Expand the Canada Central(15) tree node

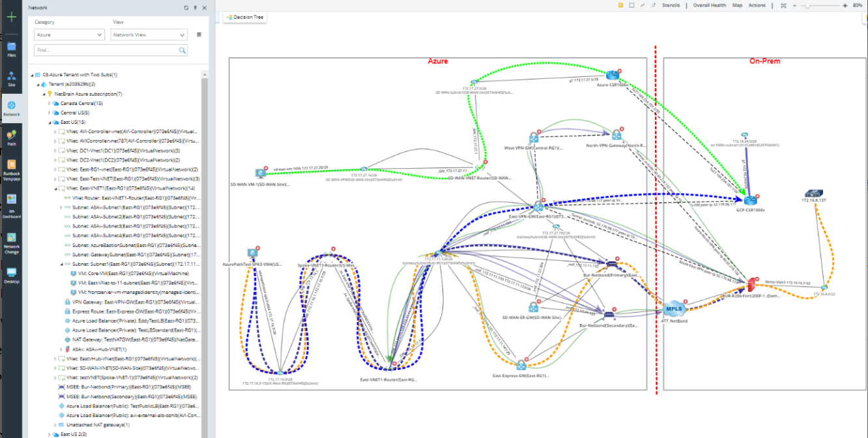point(49,104)
